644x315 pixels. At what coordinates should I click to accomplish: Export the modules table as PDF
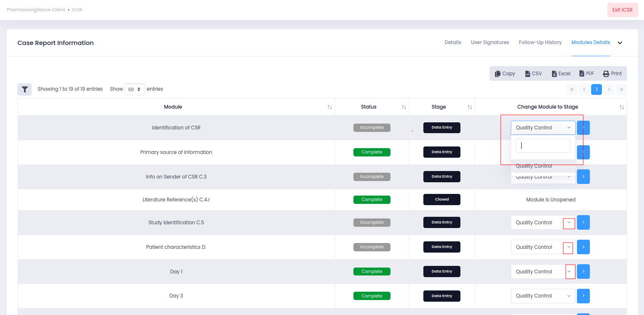click(x=587, y=74)
